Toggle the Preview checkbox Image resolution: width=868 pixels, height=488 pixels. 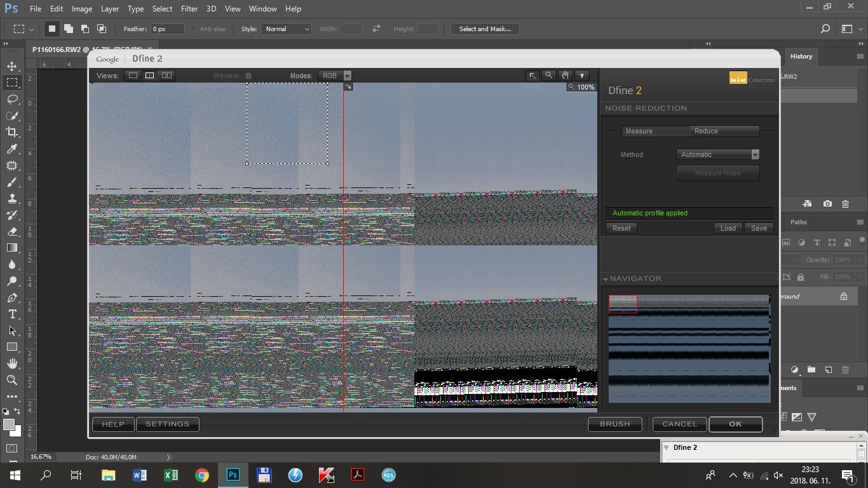(x=248, y=76)
